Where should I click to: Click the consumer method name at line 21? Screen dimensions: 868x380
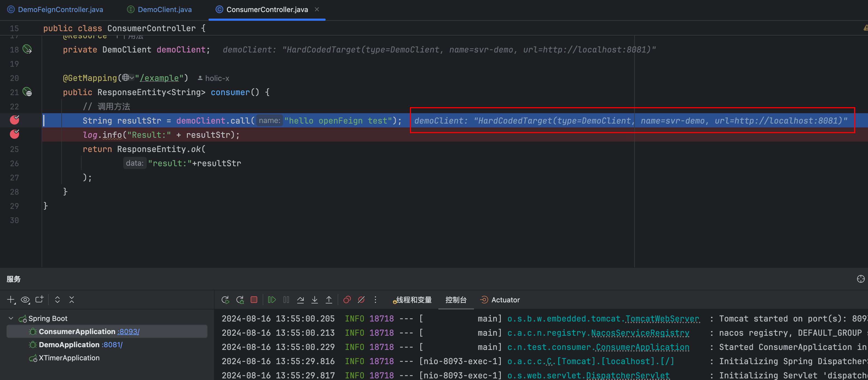[230, 92]
